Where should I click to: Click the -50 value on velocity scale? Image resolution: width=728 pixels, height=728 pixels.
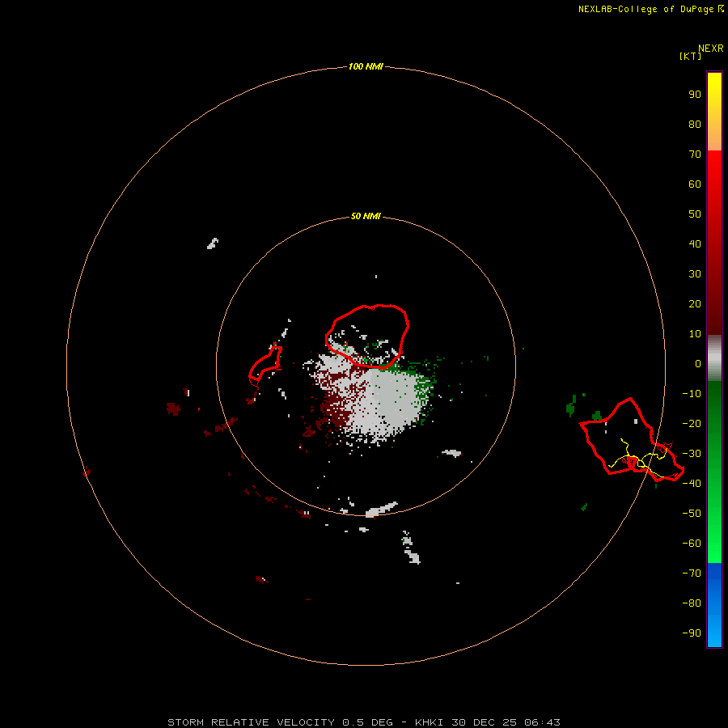692,513
